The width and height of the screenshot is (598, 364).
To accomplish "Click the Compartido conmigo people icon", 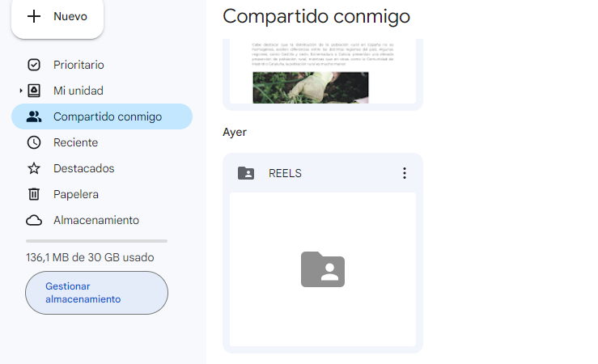I will click(34, 116).
